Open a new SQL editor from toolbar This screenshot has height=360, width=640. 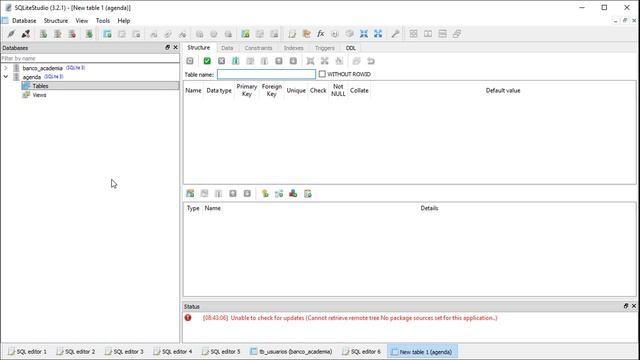point(292,34)
